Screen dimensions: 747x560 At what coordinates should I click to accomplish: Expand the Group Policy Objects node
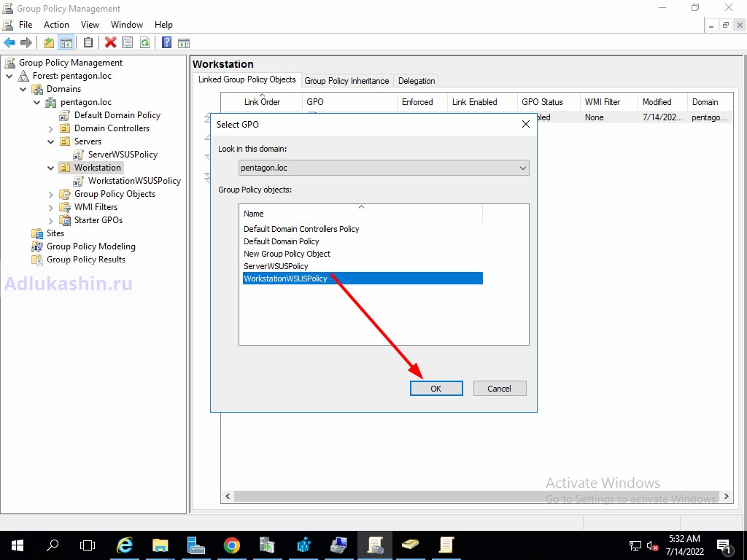[x=51, y=194]
